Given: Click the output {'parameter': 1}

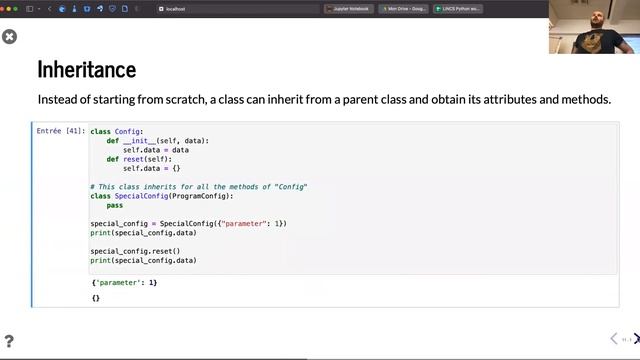Looking at the screenshot, I should coord(124,283).
